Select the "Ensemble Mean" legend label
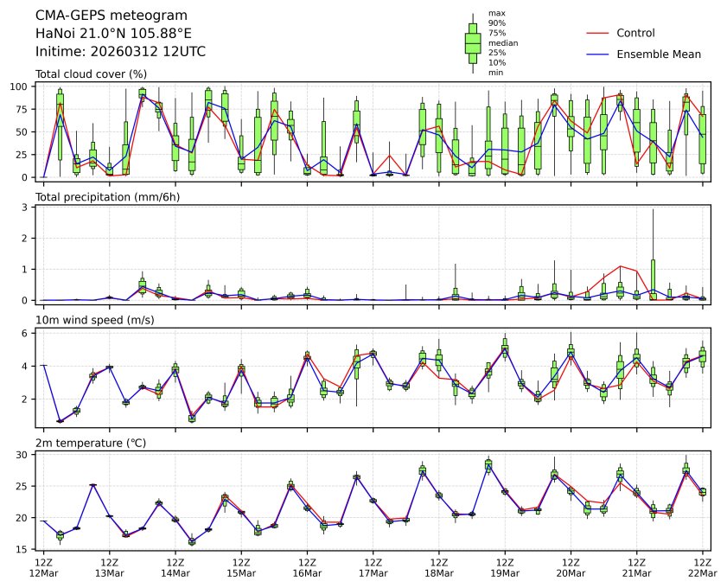The height and width of the screenshot is (588, 727). (x=658, y=54)
